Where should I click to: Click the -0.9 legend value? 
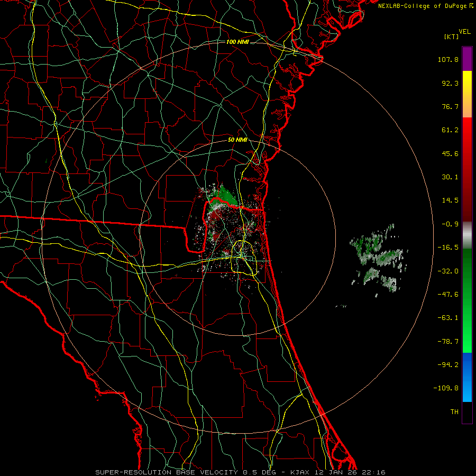450,224
